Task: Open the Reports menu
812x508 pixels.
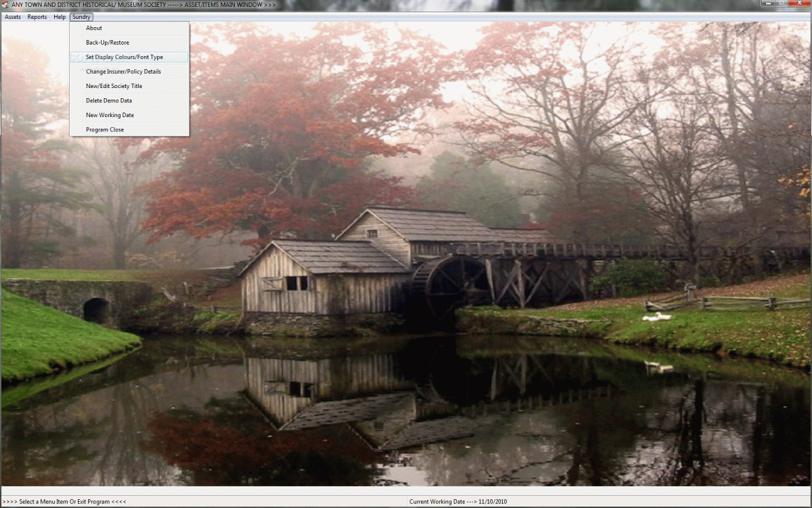Action: coord(37,17)
